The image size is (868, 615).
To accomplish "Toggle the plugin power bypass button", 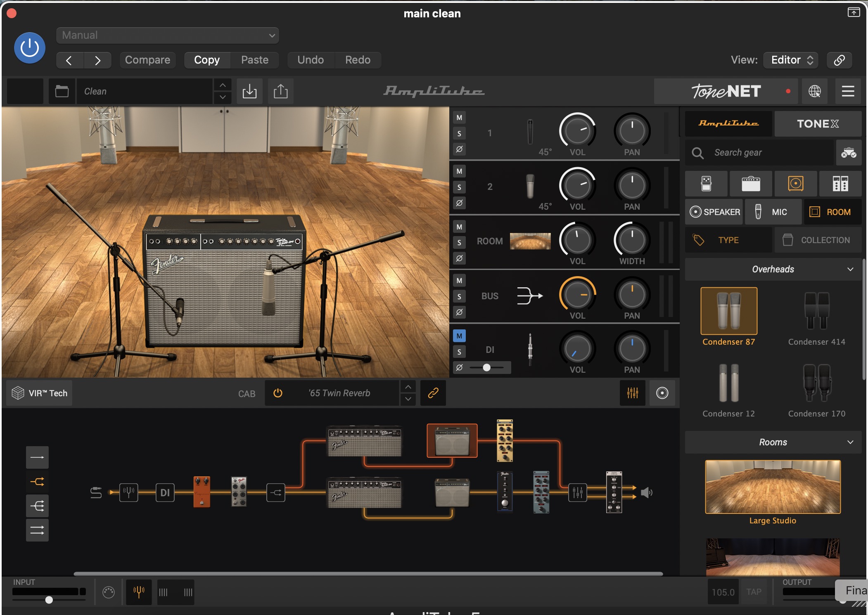I will 30,48.
